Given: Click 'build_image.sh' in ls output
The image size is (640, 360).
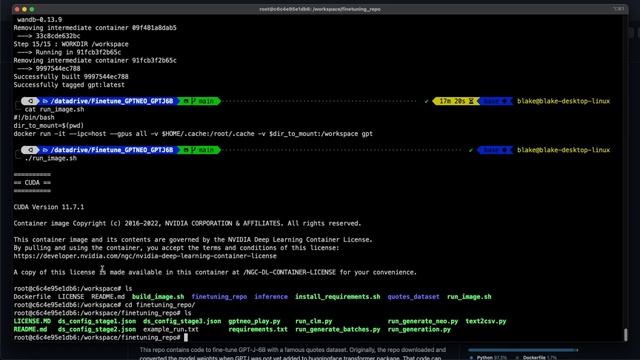Looking at the screenshot, I should (158, 297).
